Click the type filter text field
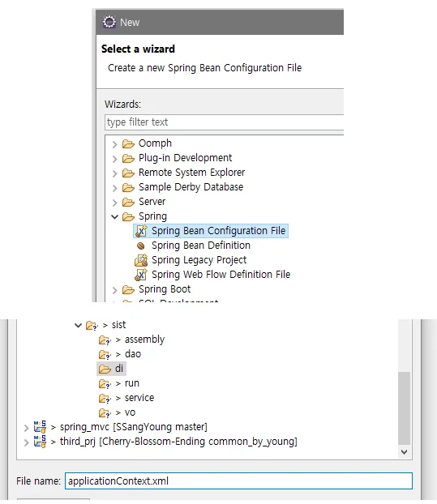Viewport: 437px width, 504px height. coord(224,122)
